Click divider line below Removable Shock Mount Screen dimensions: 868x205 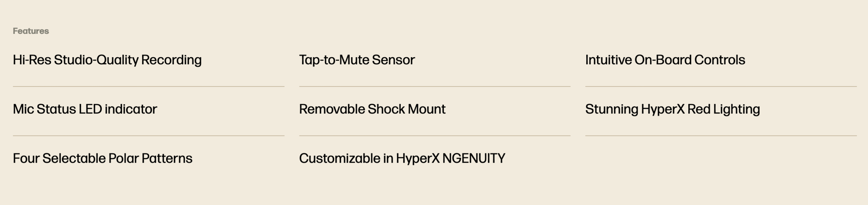(x=435, y=136)
